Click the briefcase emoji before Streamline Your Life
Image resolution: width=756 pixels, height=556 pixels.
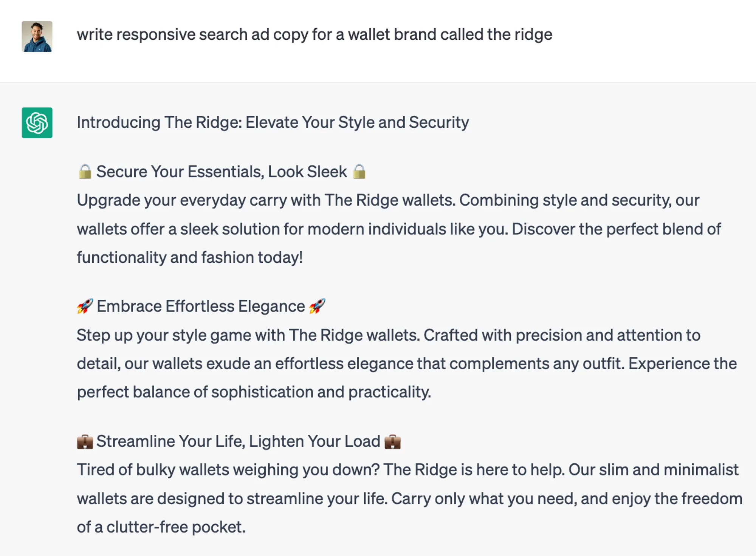click(85, 441)
